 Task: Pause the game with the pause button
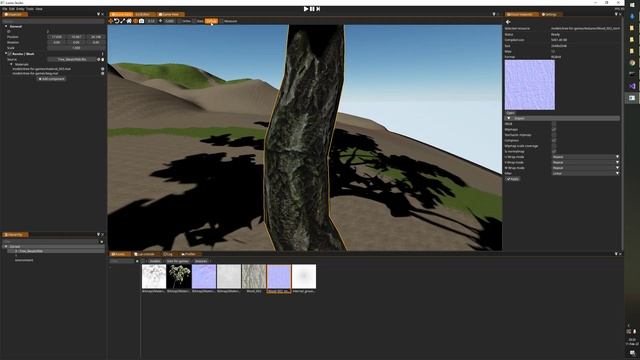tap(312, 9)
